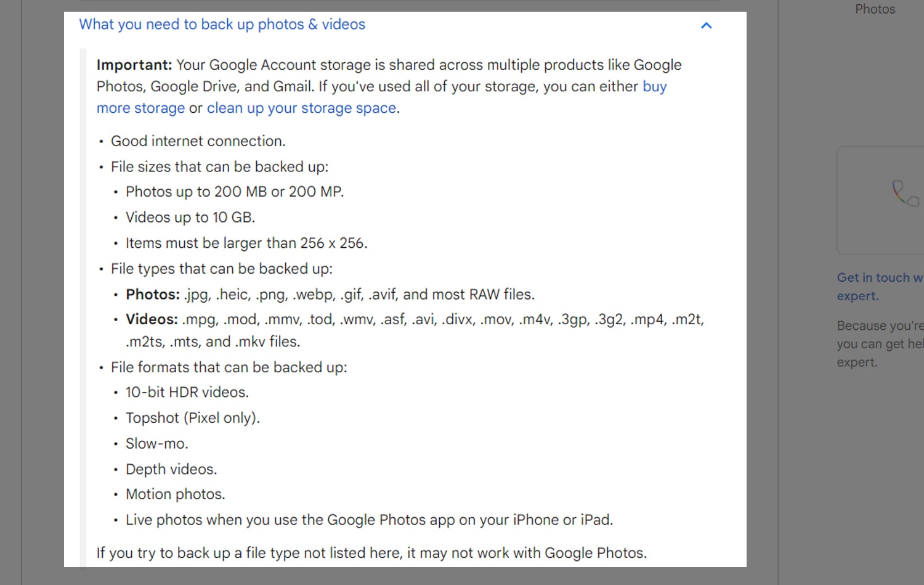Click the phone contact card
924x585 pixels.
coord(887,200)
